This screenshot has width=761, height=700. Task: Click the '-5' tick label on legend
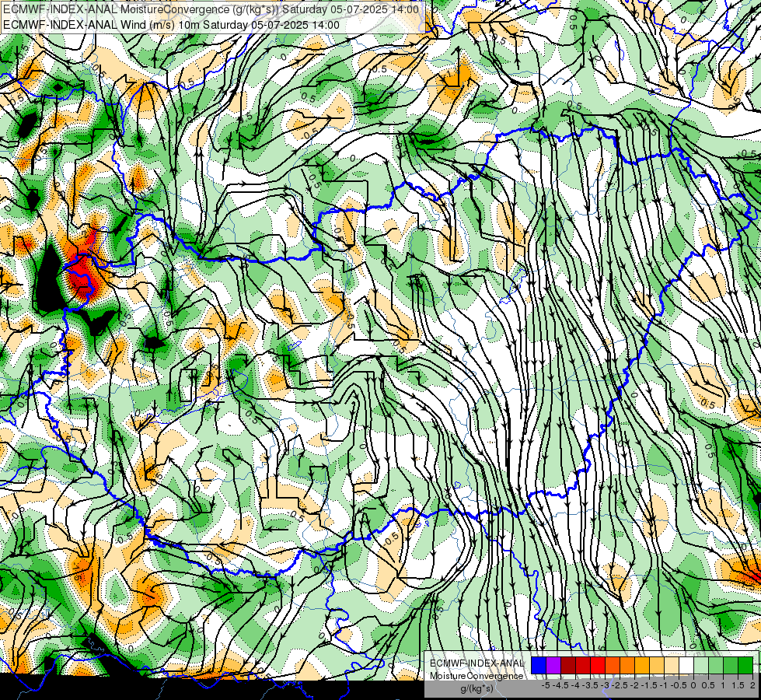click(x=546, y=685)
